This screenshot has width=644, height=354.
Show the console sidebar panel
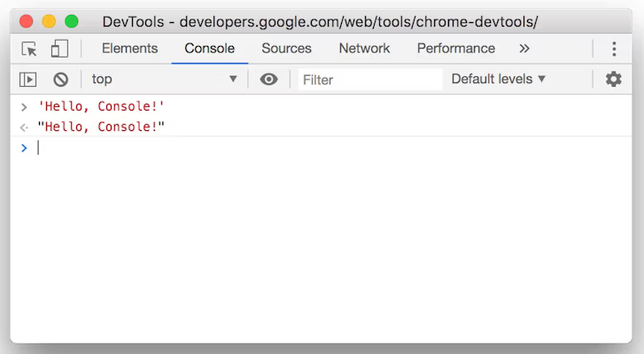28,80
